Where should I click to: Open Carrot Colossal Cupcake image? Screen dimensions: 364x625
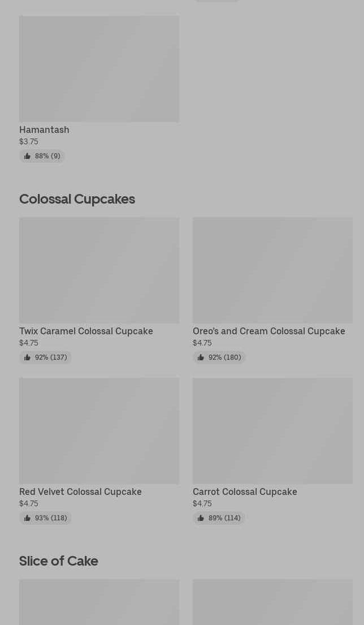tap(272, 430)
